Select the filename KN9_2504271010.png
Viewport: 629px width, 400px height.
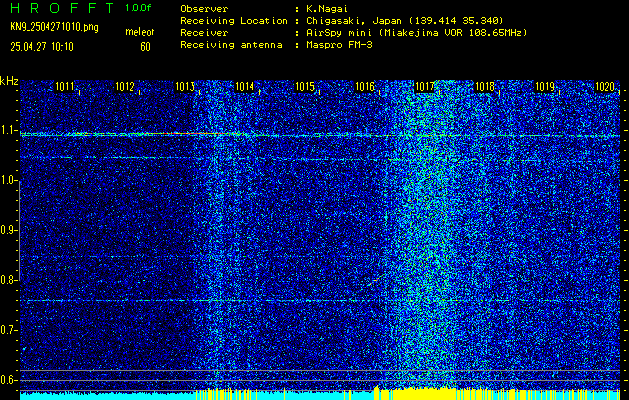coord(54,27)
